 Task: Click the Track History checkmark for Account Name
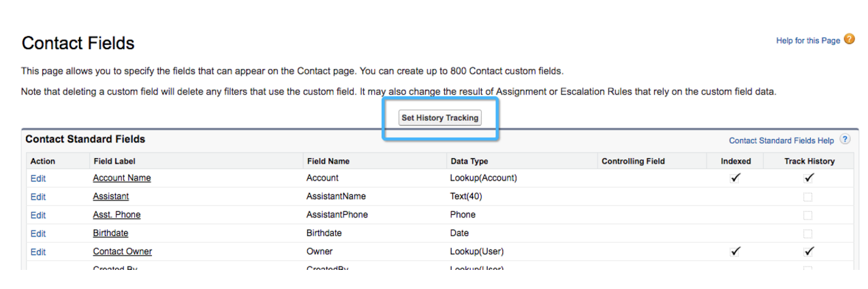tap(809, 179)
